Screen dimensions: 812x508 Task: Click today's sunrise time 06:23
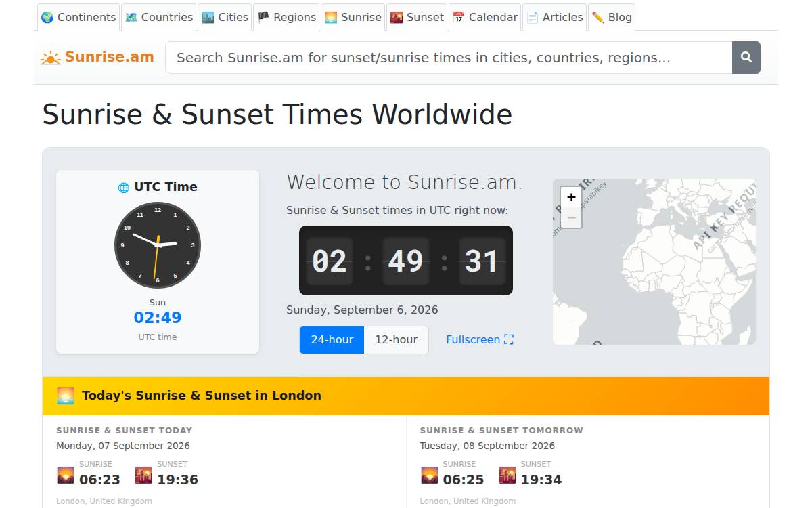(99, 480)
